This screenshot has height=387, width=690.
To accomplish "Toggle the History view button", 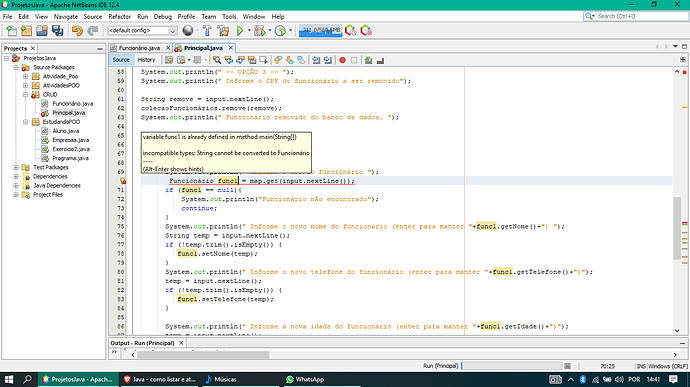I will click(147, 60).
